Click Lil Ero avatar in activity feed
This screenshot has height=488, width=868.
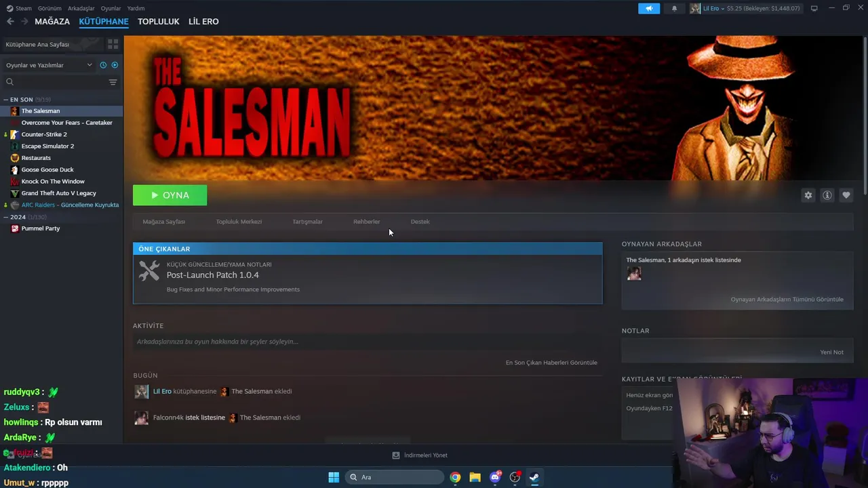tap(141, 392)
